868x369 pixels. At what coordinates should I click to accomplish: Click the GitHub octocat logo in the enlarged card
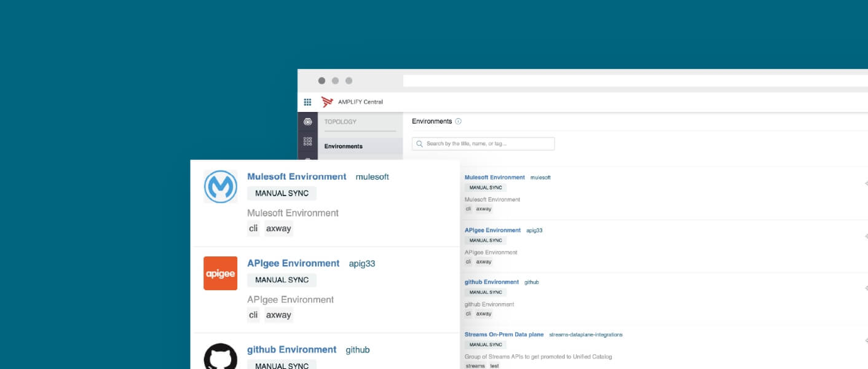(220, 356)
